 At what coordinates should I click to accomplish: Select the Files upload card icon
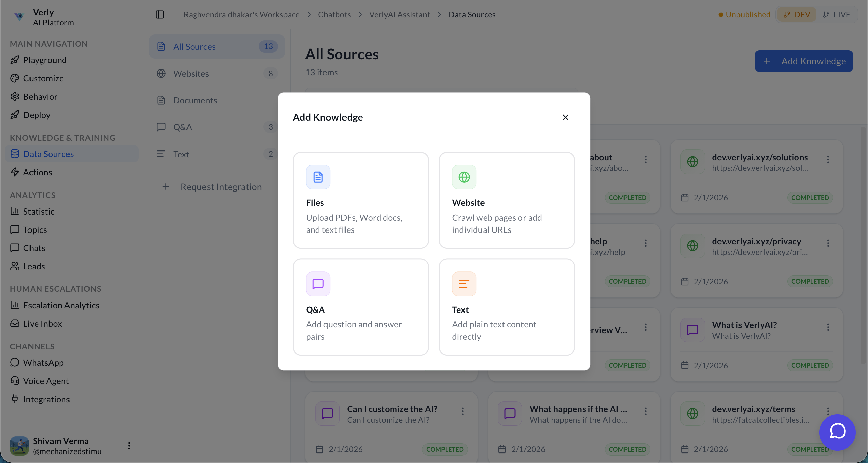(x=317, y=177)
